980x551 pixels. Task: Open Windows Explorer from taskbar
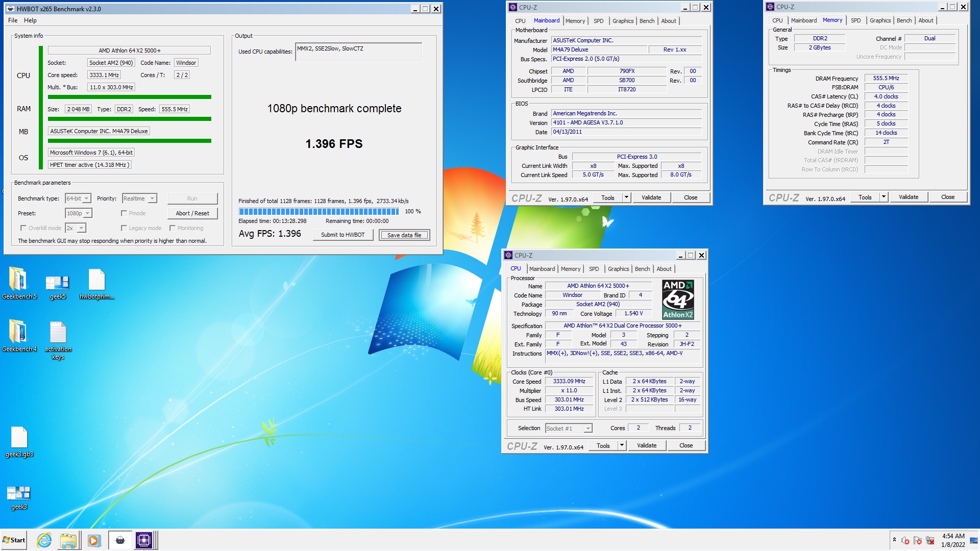coord(68,540)
